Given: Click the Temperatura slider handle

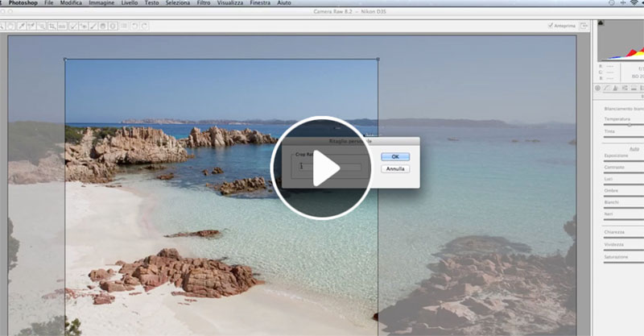Looking at the screenshot, I should click(630, 124).
